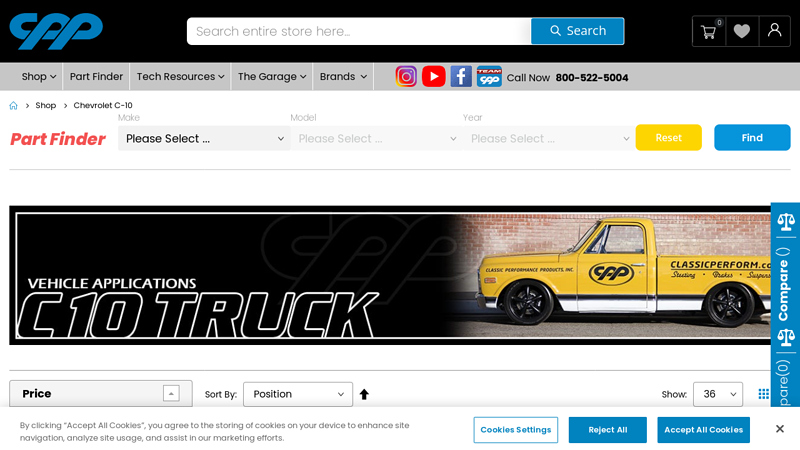Click the yellow Reset button
800x450 pixels.
click(x=668, y=138)
